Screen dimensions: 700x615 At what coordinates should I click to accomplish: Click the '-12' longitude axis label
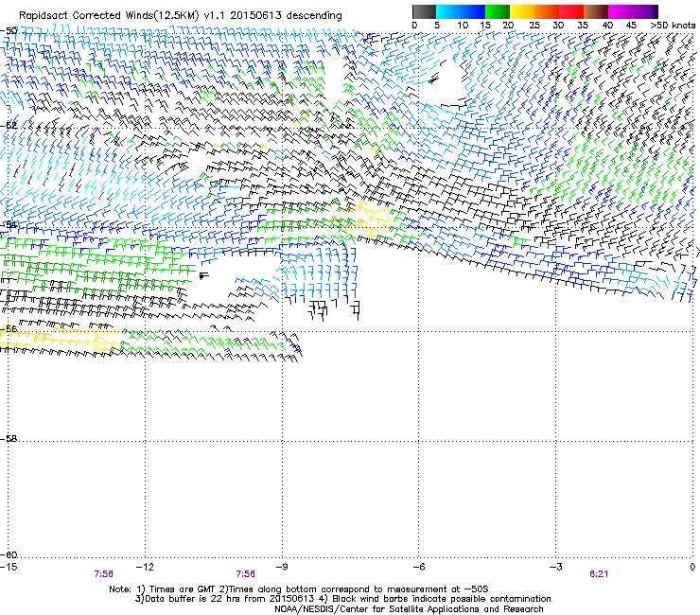tap(145, 567)
